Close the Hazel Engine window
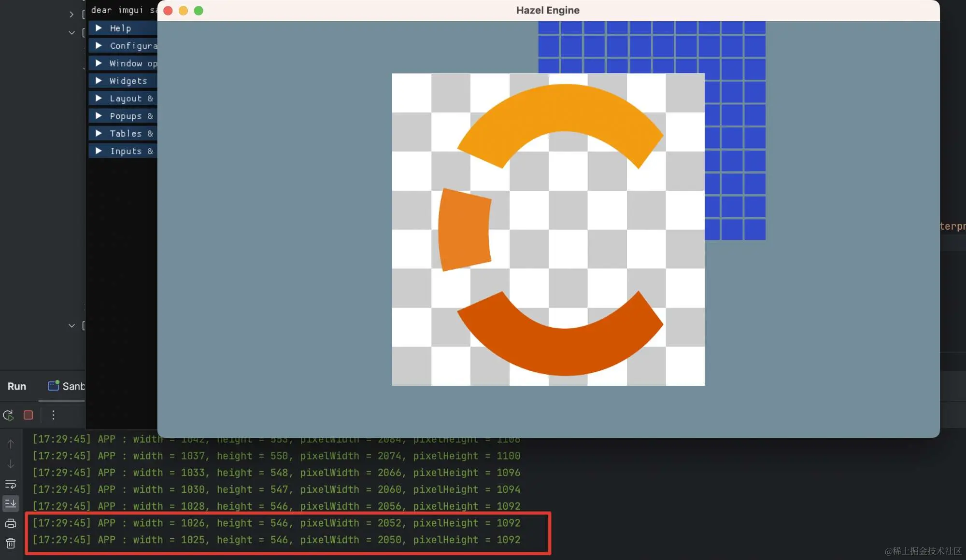This screenshot has width=966, height=560. click(x=168, y=11)
